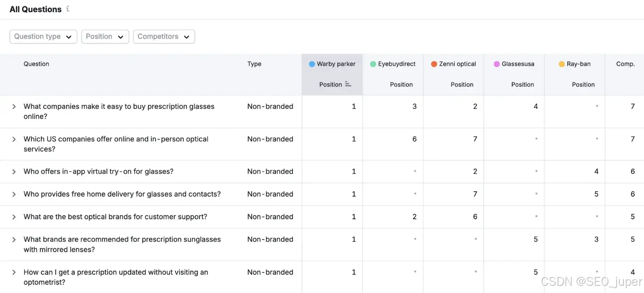Expand the free home delivery question row

[14, 194]
